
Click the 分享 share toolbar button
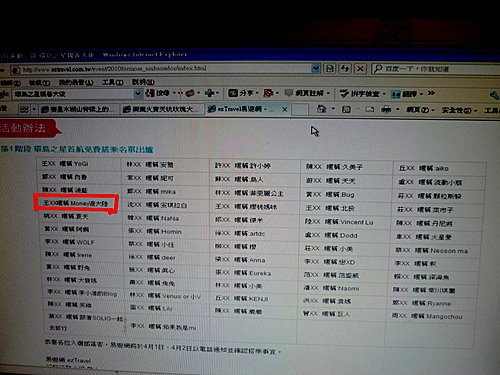point(243,93)
